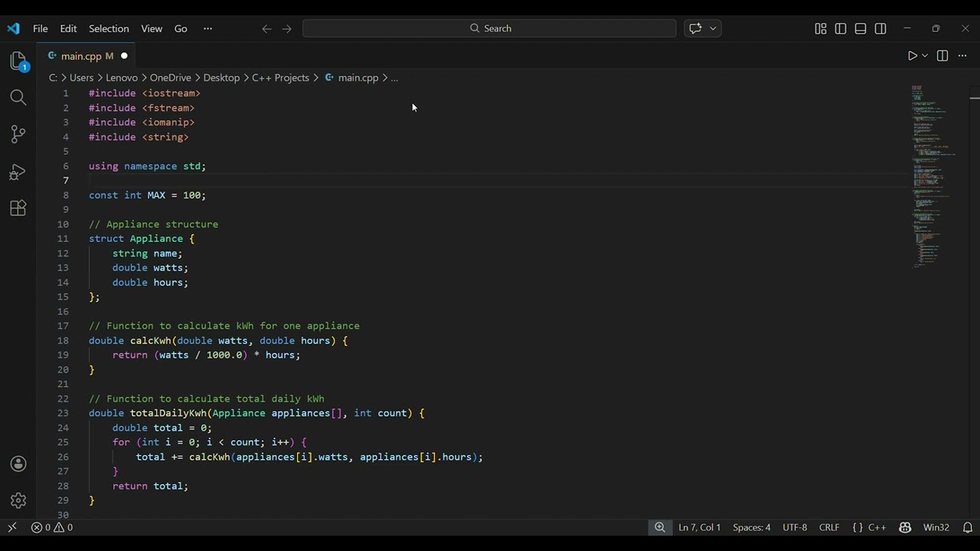Image resolution: width=980 pixels, height=551 pixels.
Task: Open the Accounts menu icon
Action: click(x=18, y=464)
